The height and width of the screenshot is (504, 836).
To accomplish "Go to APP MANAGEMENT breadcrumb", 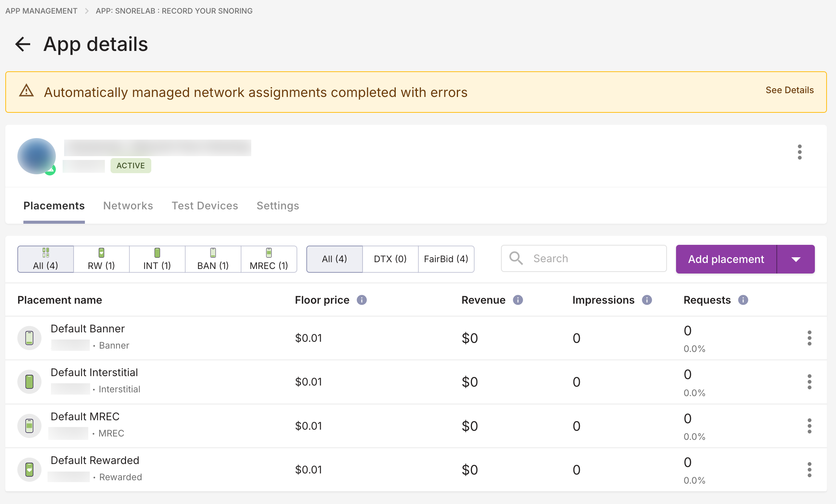I will pyautogui.click(x=41, y=11).
